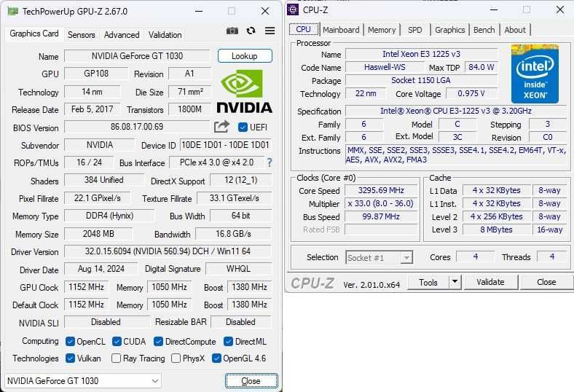Click the BIOS Version field 86.08.17.00.69

point(137,127)
